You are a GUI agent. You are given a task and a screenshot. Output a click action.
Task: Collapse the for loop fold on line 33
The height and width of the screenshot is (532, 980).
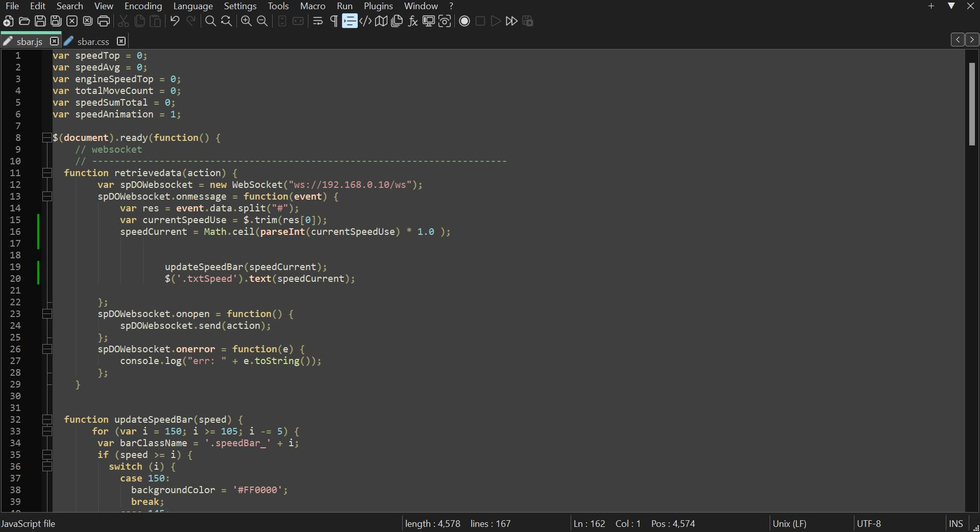[x=47, y=431]
